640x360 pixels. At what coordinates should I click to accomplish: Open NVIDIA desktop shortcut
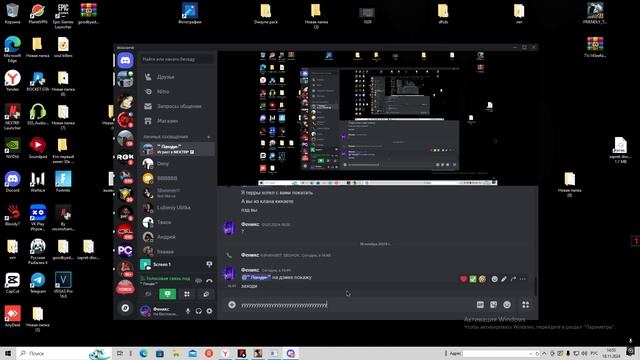pos(12,148)
